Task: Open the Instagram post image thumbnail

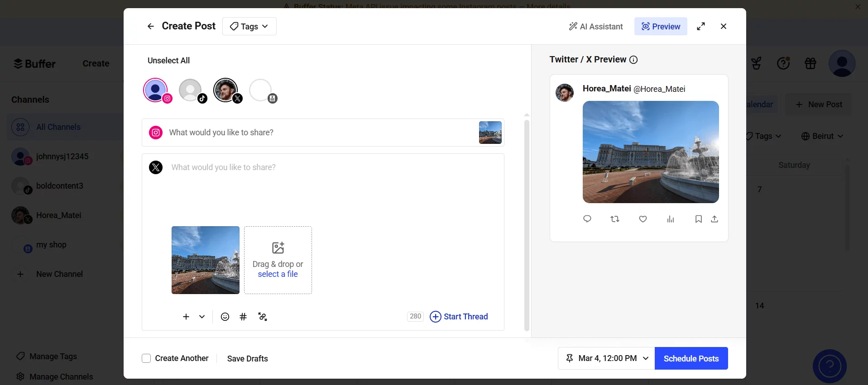Action: [x=490, y=133]
